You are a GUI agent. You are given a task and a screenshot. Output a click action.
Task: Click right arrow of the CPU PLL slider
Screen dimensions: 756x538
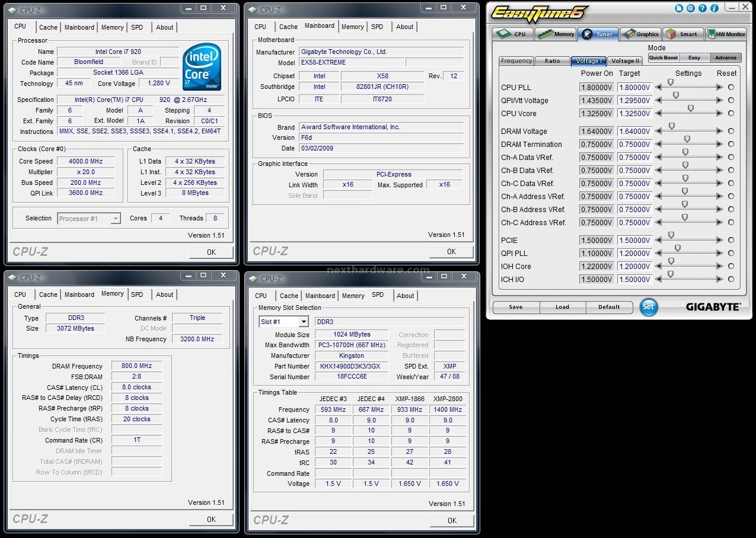click(720, 88)
